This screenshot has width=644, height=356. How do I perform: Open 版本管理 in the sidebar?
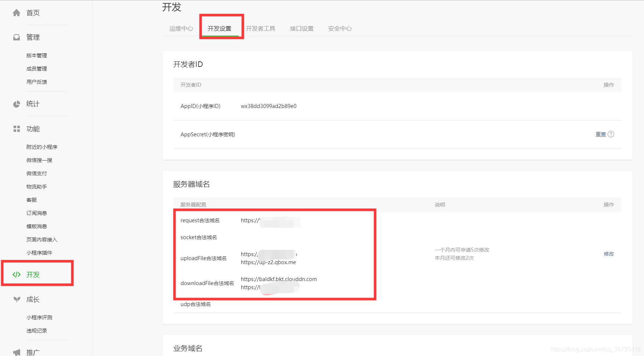click(x=37, y=55)
